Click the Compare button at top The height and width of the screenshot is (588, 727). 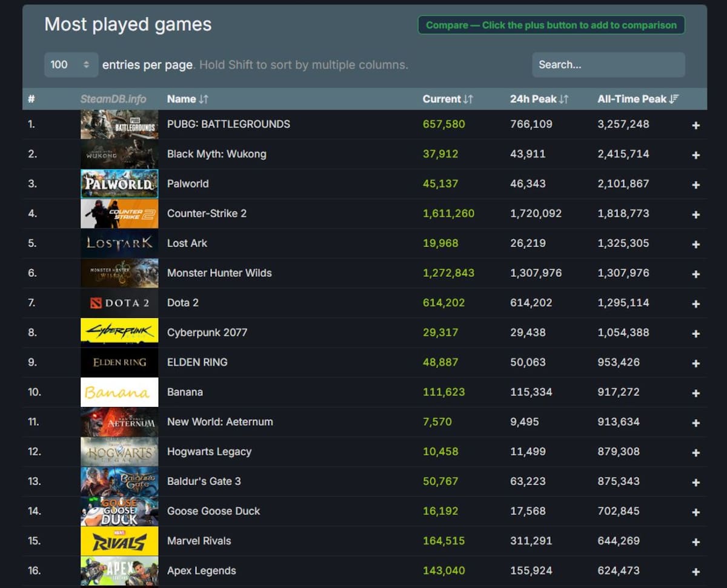click(x=551, y=25)
